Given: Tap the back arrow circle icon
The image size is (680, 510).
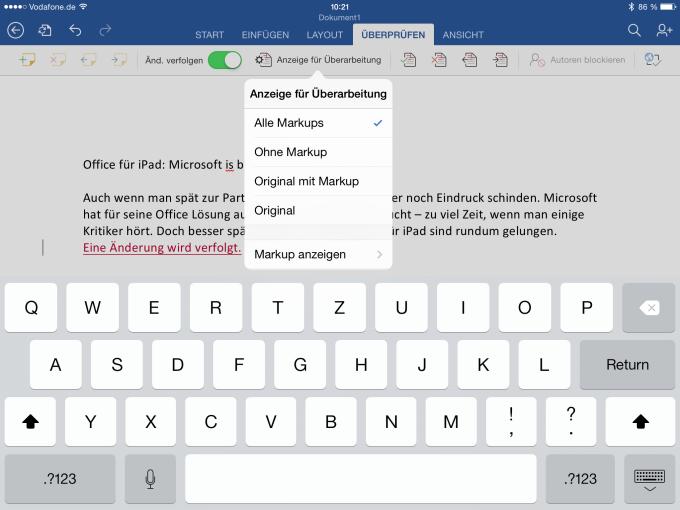Looking at the screenshot, I should (x=16, y=30).
